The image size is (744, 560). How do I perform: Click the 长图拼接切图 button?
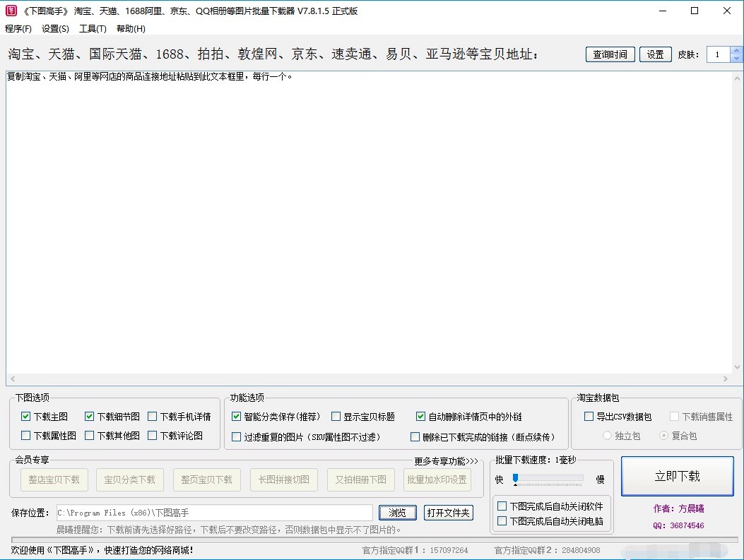[284, 480]
